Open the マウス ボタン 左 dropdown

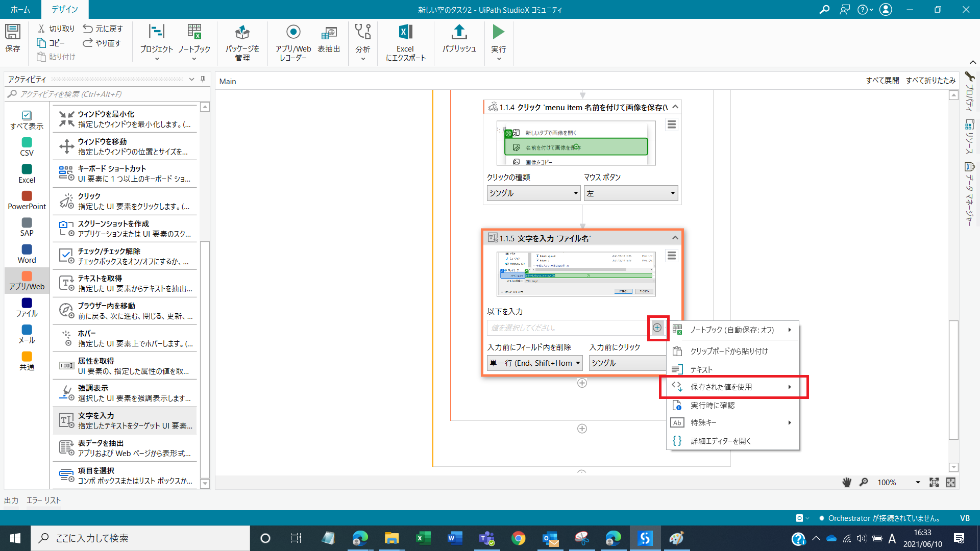(x=630, y=193)
